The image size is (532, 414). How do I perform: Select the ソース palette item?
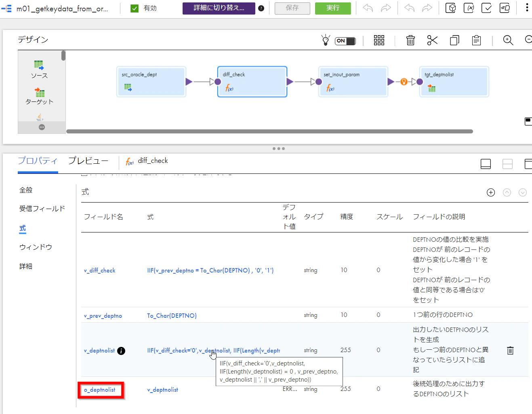tap(39, 70)
